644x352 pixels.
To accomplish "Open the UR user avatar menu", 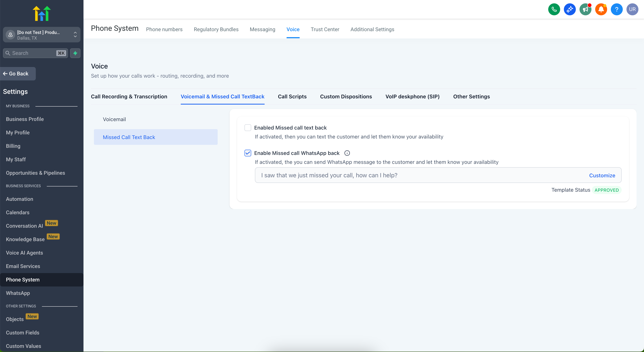I will 632,10.
